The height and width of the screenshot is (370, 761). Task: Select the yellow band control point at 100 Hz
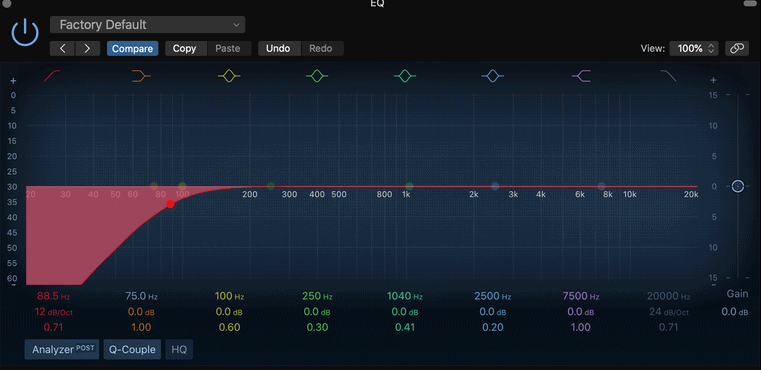(x=182, y=186)
